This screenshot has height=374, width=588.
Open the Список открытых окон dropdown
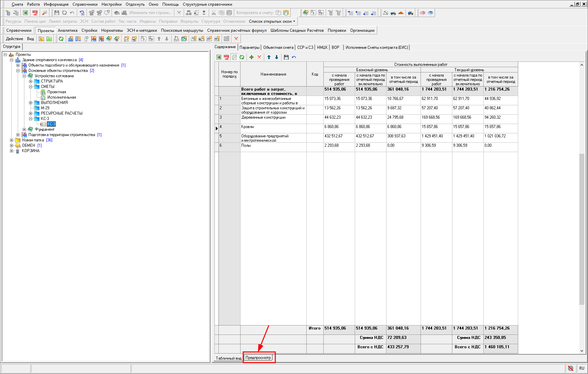(272, 21)
